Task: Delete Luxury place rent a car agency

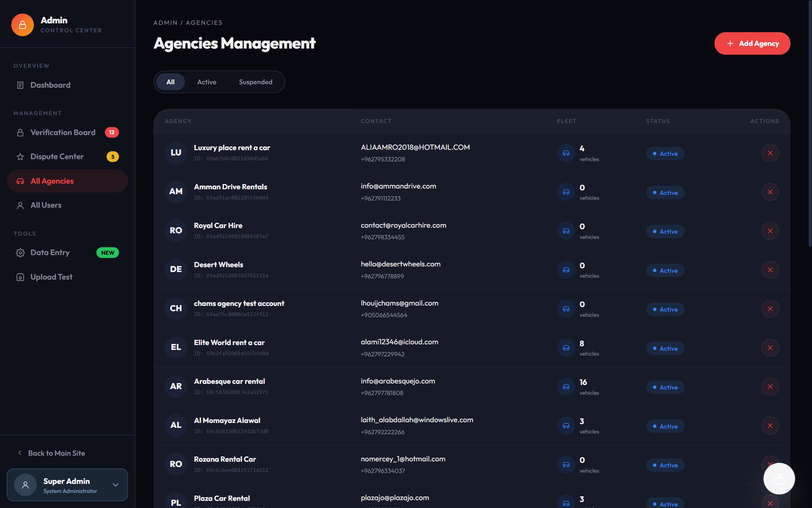Action: (x=770, y=153)
